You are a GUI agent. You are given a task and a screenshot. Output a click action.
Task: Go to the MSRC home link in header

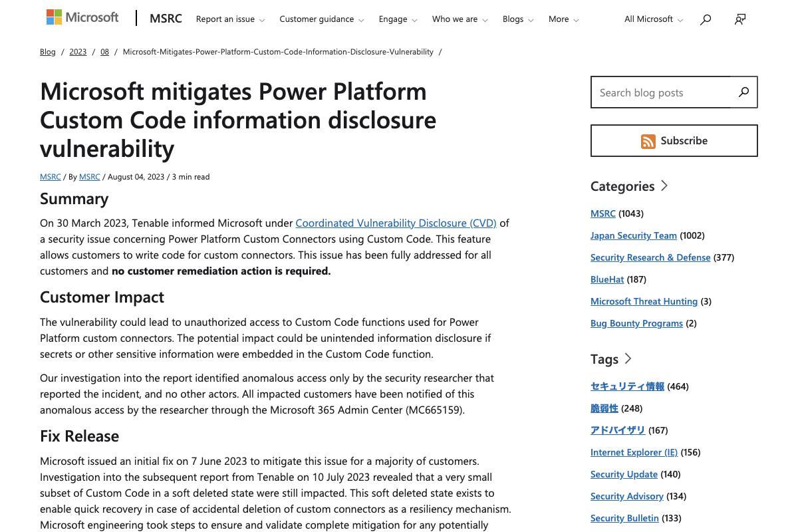[x=166, y=19]
